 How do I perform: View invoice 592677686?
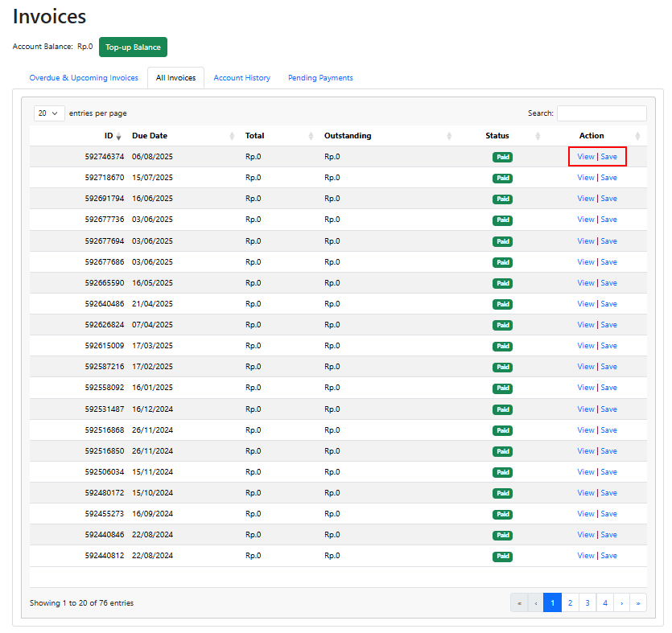tap(585, 262)
